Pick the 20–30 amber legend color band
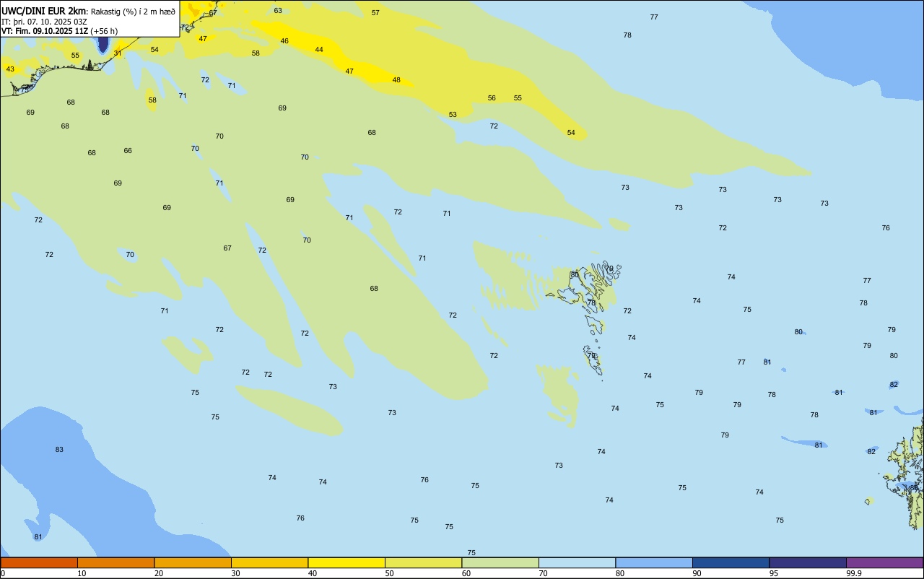This screenshot has height=579, width=924. click(x=193, y=562)
